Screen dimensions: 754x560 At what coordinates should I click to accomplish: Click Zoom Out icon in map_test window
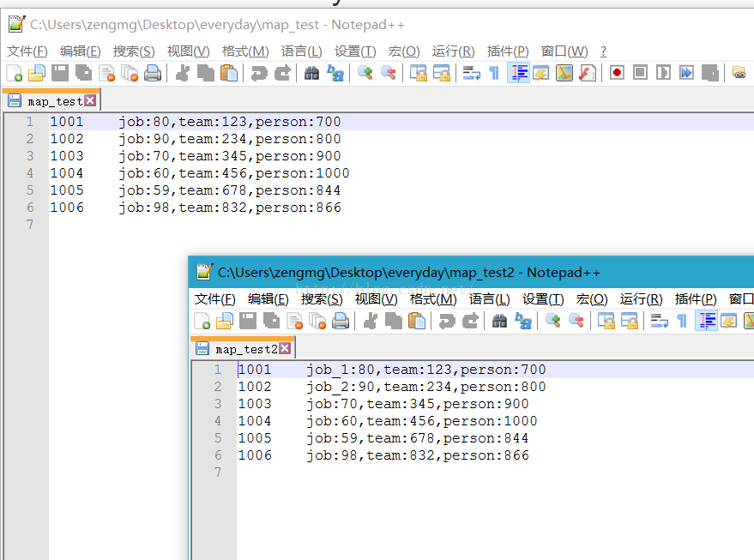[388, 73]
